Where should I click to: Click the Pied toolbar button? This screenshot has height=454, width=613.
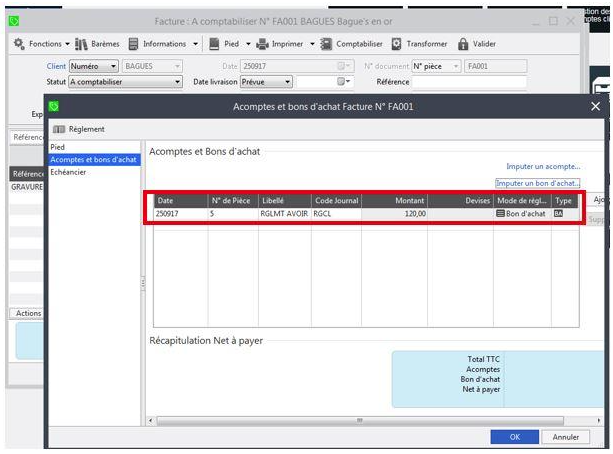[x=216, y=44]
